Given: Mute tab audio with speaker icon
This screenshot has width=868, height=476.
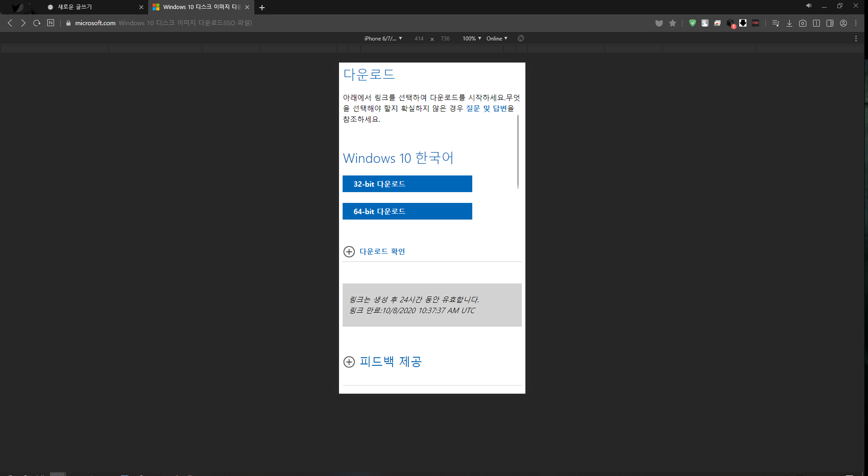Looking at the screenshot, I should pyautogui.click(x=809, y=5).
